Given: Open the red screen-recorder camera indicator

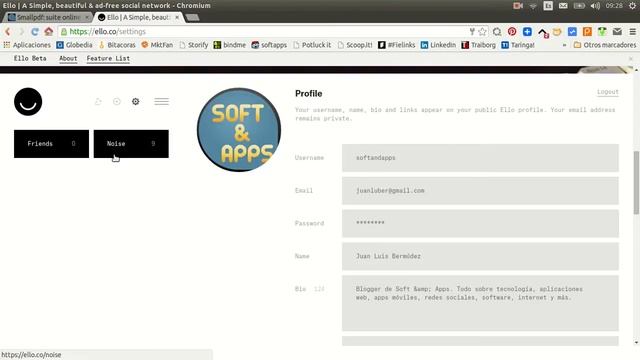Looking at the screenshot, I should tap(518, 6).
